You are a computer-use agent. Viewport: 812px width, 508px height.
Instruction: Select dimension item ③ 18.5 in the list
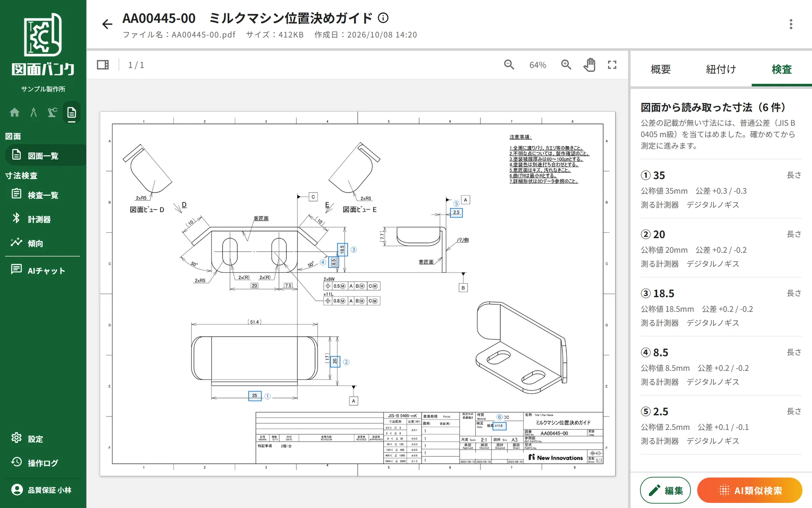click(721, 308)
